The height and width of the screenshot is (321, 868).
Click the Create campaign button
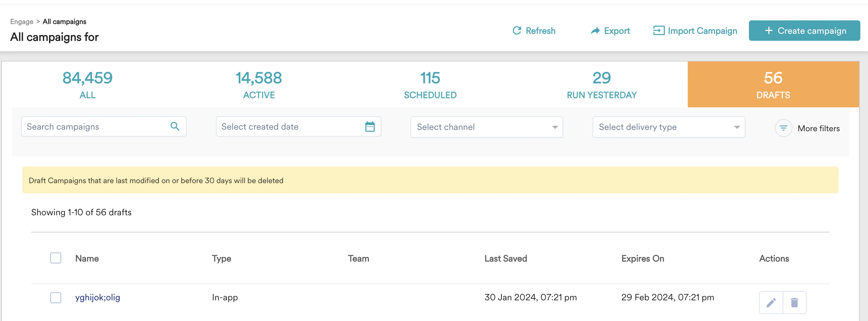click(x=804, y=31)
